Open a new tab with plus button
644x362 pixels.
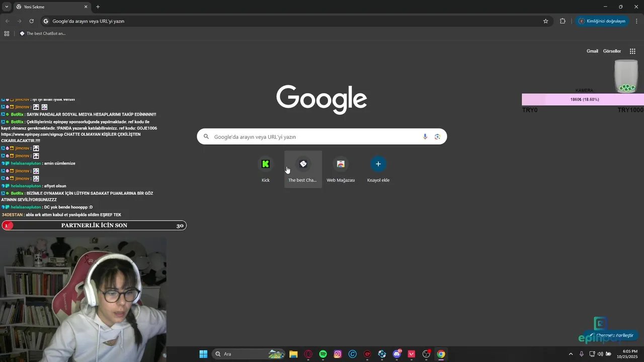pos(98,7)
